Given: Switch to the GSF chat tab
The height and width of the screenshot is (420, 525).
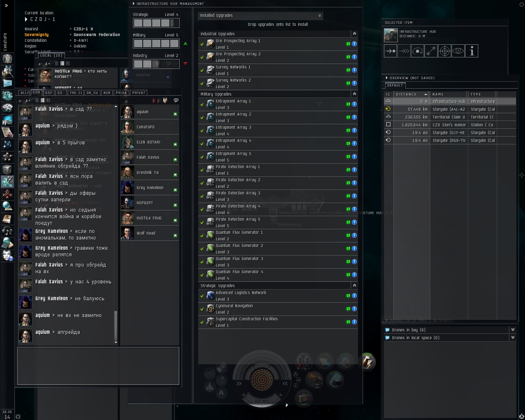Looking at the screenshot, I should [x=48, y=93].
